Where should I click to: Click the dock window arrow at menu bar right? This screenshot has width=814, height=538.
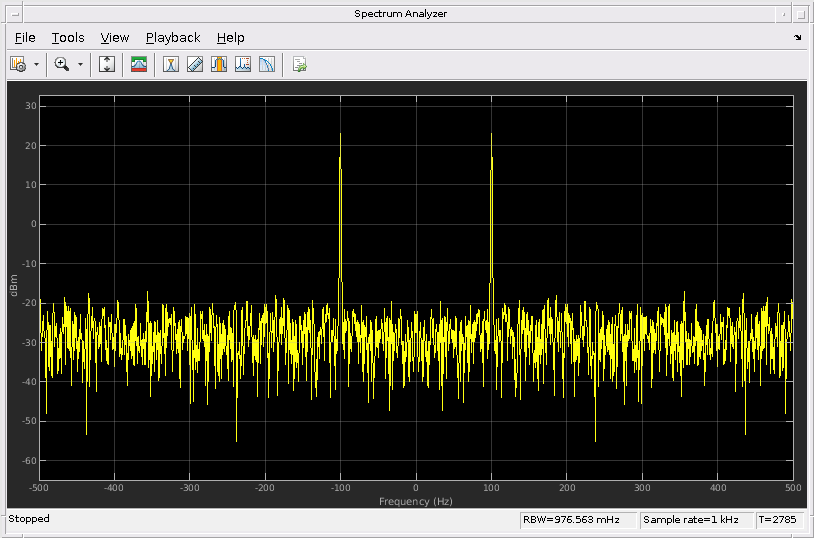(797, 38)
